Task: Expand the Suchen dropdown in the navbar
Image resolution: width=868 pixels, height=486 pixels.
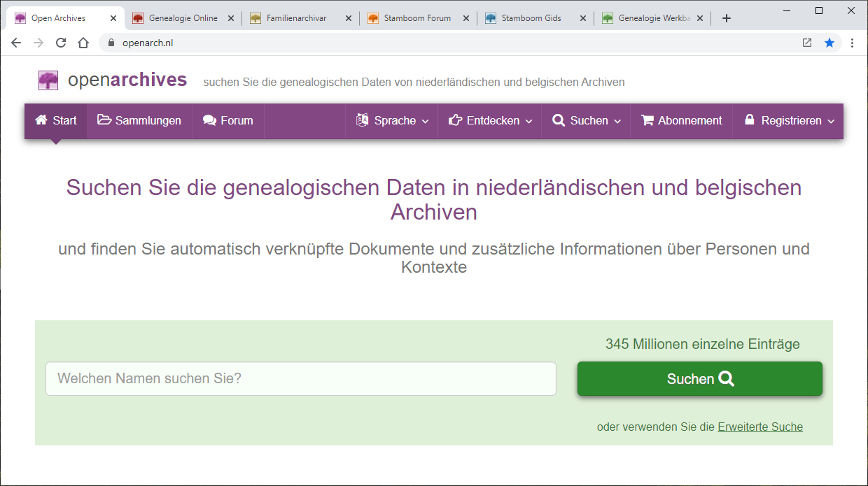Action: tap(587, 120)
